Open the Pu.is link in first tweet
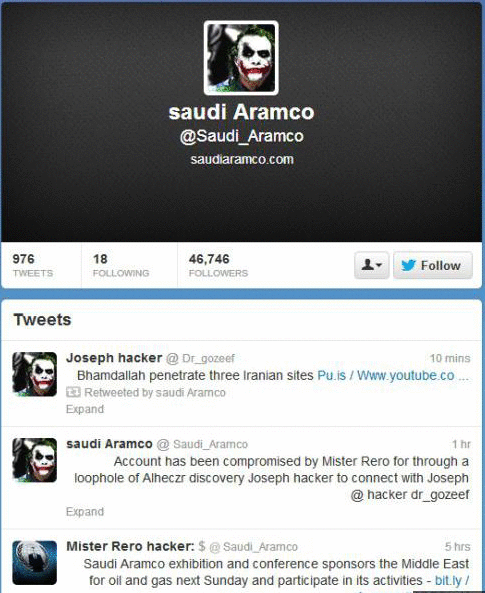Screen dimensions: 485x593 [331, 375]
